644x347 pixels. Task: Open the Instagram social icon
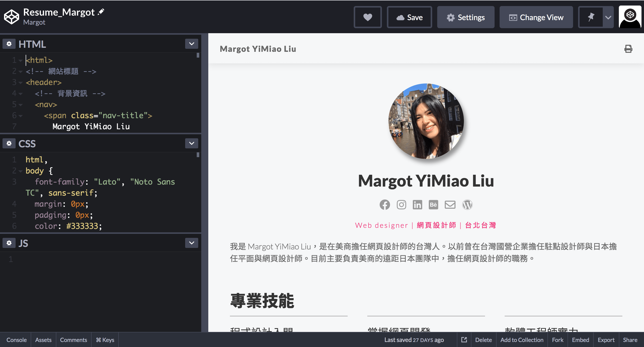click(x=401, y=205)
